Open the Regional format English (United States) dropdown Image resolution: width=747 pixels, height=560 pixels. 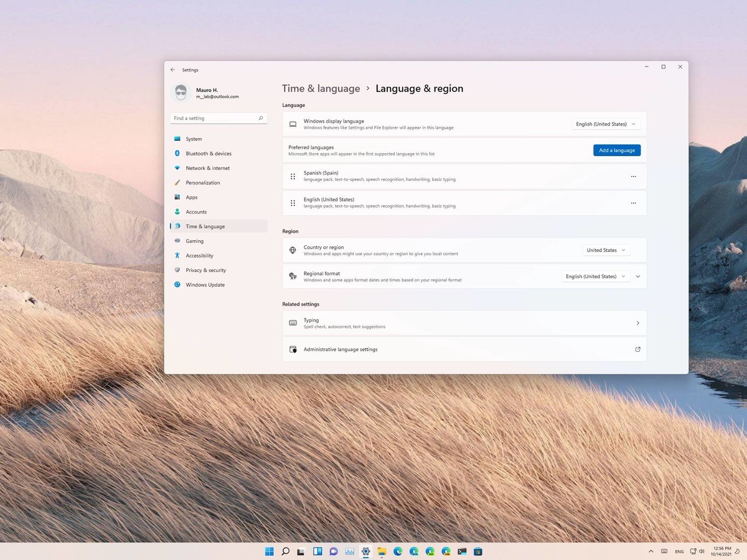pos(596,276)
